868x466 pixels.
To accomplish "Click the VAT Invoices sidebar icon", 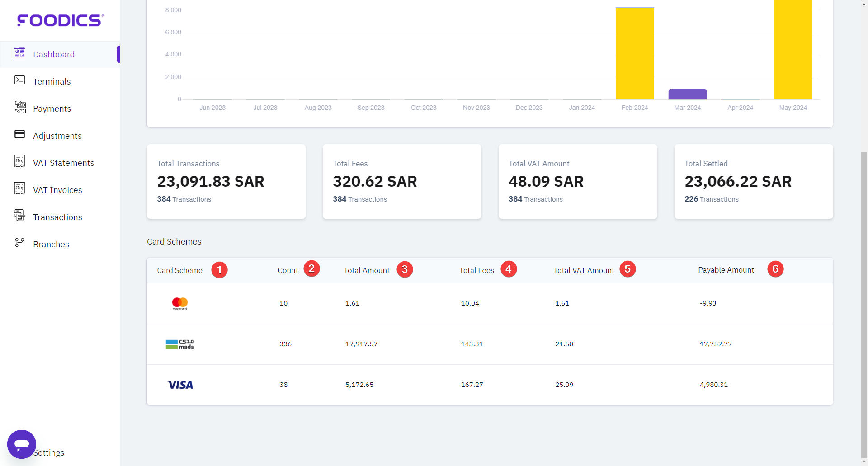I will click(x=20, y=188).
